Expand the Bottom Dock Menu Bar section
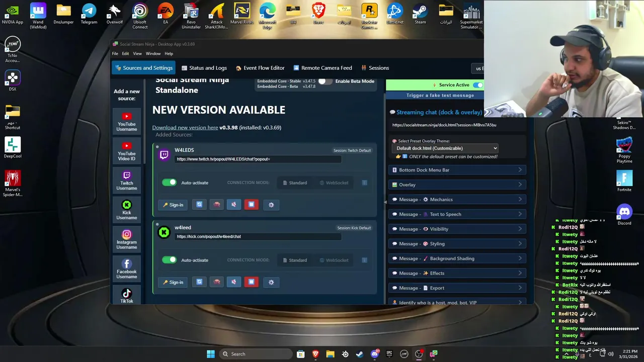Viewport: 644px width, 362px height. (x=457, y=170)
